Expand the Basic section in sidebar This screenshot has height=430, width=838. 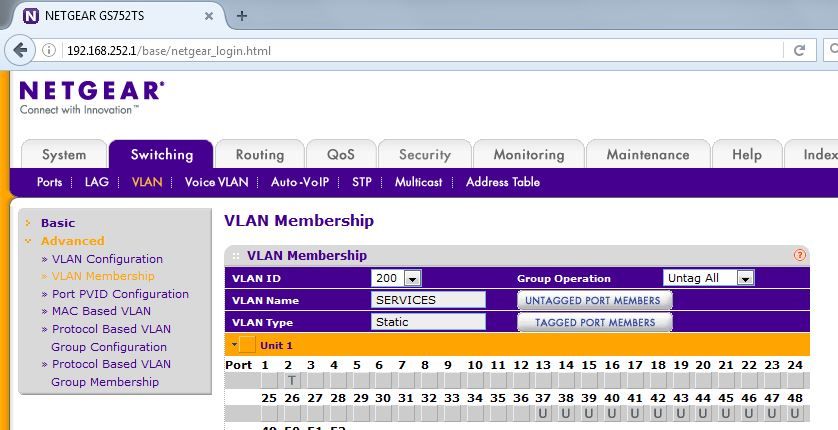[58, 223]
